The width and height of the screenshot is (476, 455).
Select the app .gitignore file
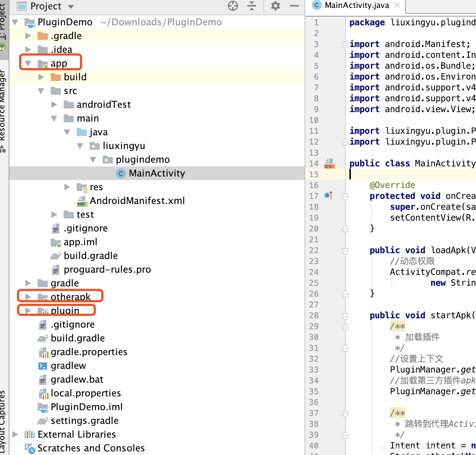86,228
